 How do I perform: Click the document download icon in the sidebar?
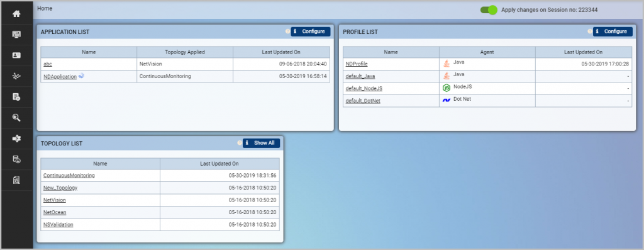(16, 159)
